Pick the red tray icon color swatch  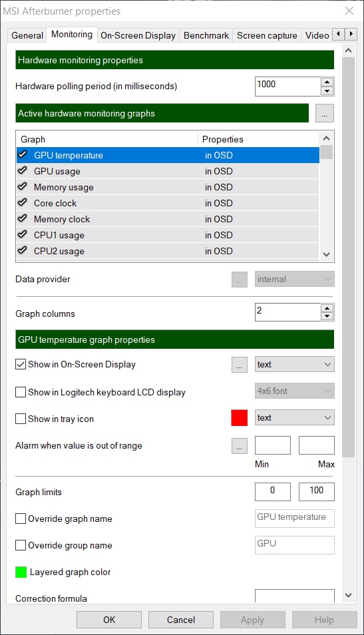click(240, 417)
